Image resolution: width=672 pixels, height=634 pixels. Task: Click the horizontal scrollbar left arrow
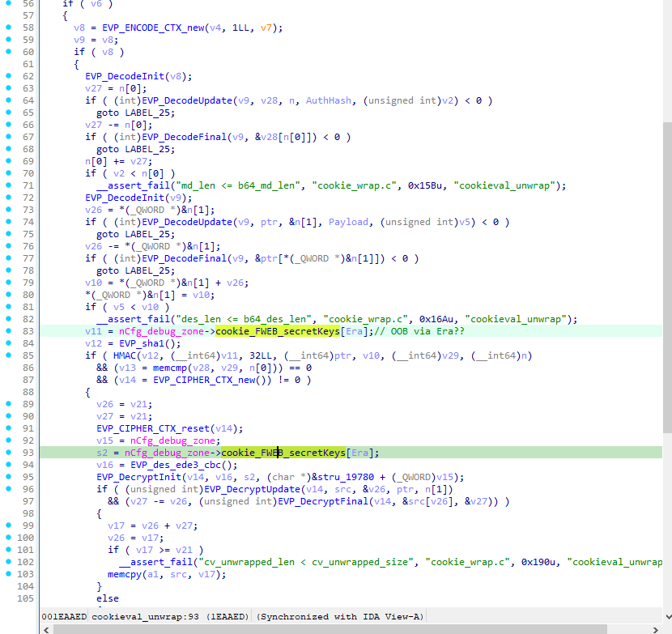coord(46,629)
